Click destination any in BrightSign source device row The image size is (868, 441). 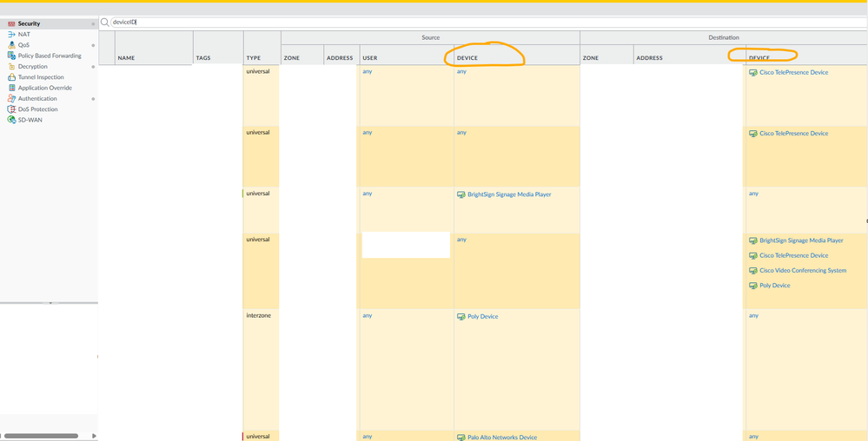pos(753,194)
